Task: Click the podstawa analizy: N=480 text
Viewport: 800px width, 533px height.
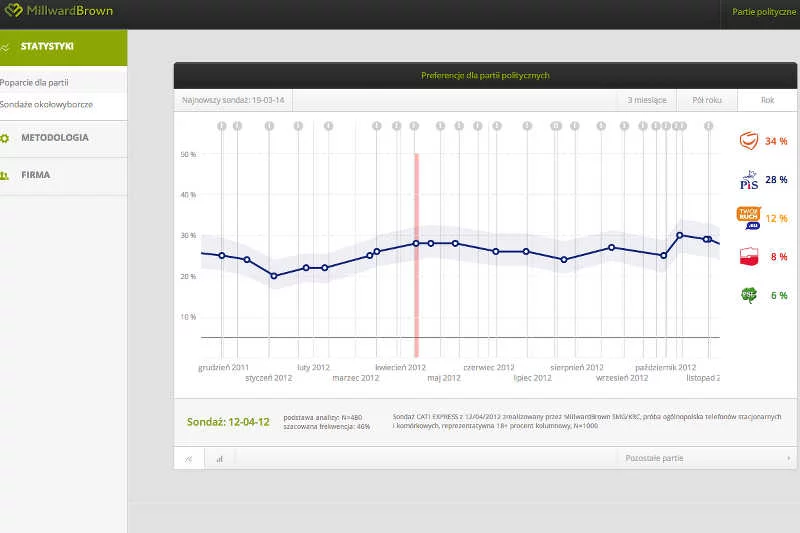Action: point(322,418)
